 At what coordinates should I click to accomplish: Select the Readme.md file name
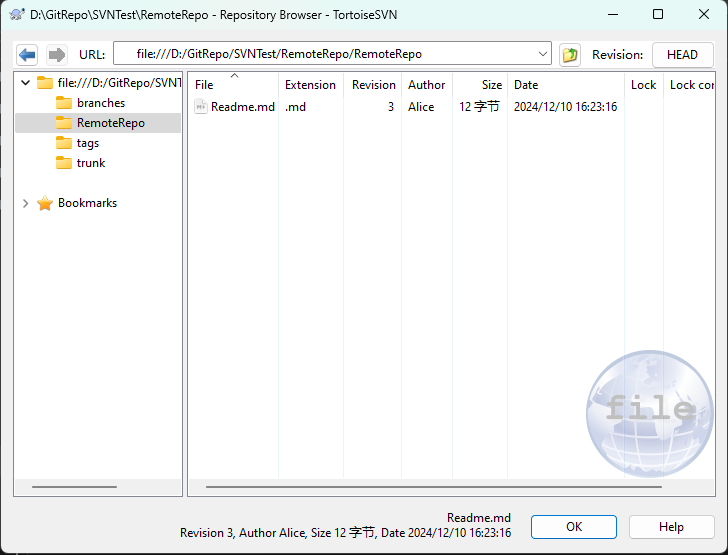click(x=243, y=107)
